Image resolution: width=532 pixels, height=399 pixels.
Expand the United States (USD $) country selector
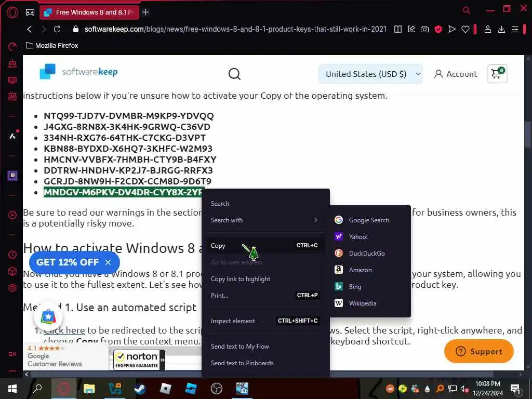click(x=370, y=74)
